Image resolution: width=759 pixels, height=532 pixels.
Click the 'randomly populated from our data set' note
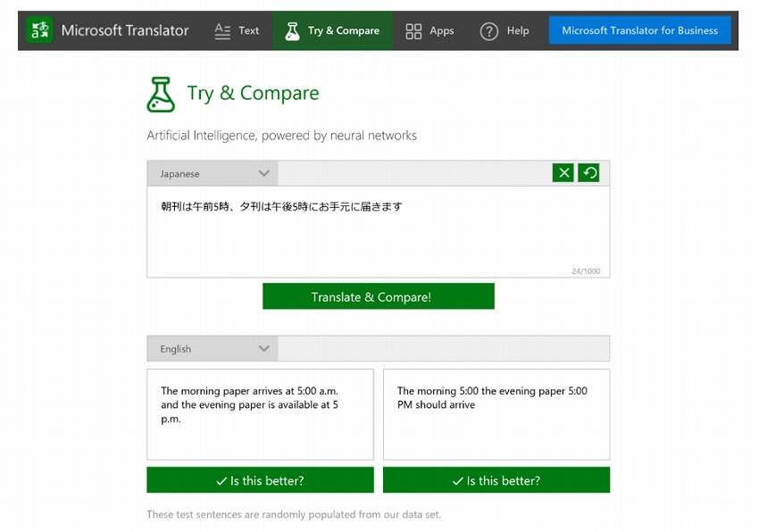[x=294, y=514]
